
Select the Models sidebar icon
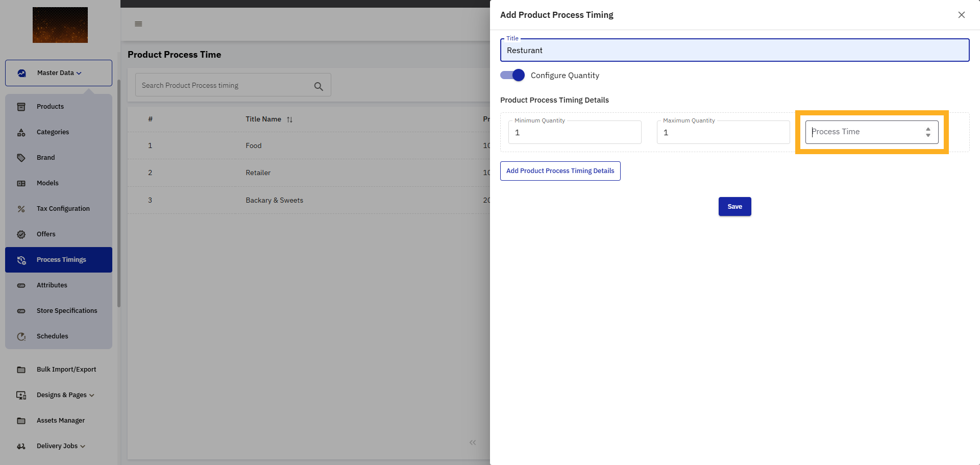tap(21, 183)
